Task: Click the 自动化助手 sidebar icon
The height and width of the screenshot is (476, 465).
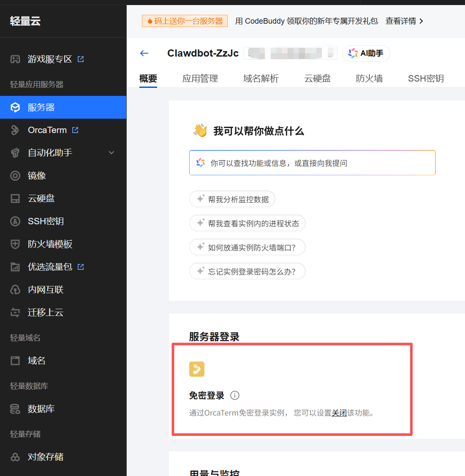Action: point(15,153)
